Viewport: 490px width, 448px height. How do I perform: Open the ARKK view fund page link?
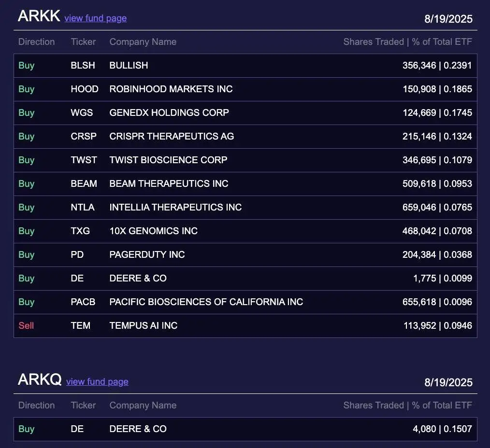pyautogui.click(x=95, y=18)
